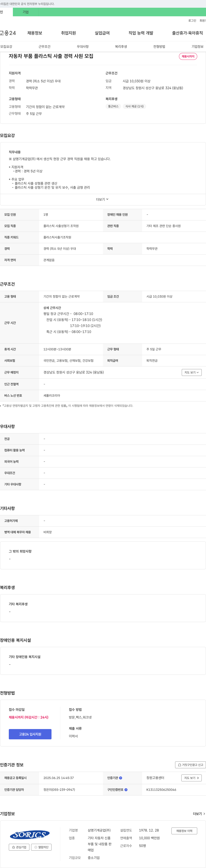This screenshot has width=206, height=868.
Task: Open 지도 보기 dropdown for 근무 예정지
Action: pyautogui.click(x=191, y=372)
